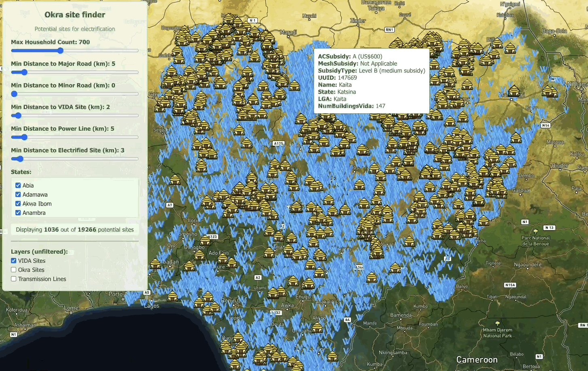Image resolution: width=588 pixels, height=371 pixels.
Task: Uncheck the Adamawa state checkbox
Action: click(x=18, y=195)
